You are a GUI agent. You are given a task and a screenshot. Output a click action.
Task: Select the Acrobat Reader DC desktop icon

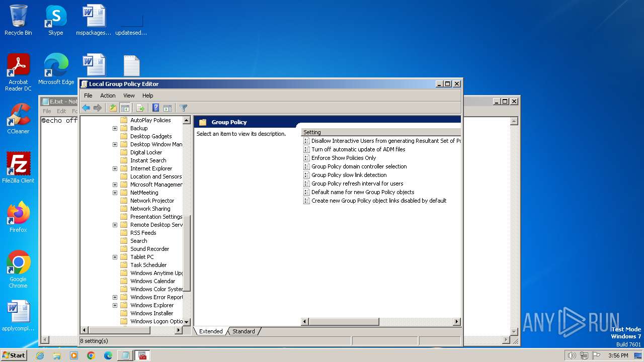18,72
